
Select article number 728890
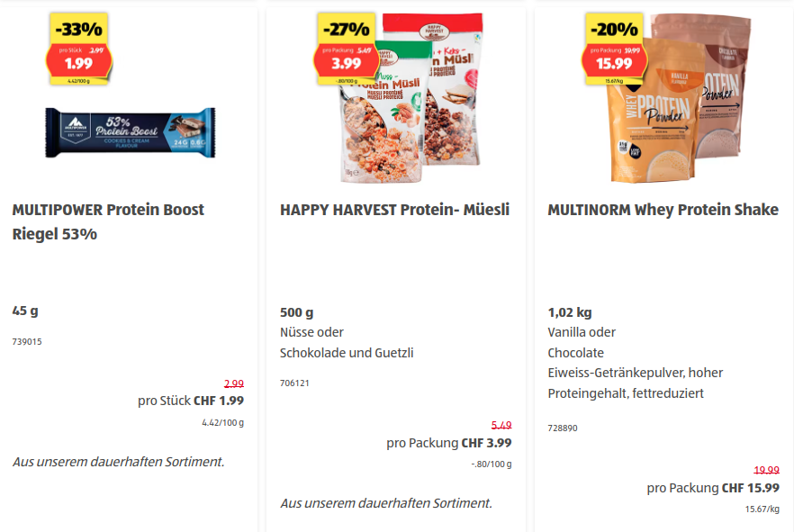point(563,428)
